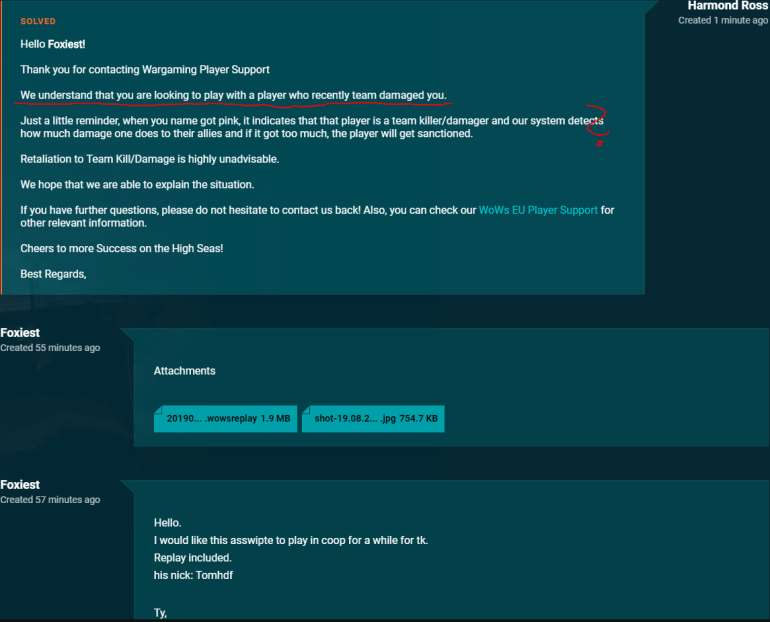Click the Retaliation to Team Kill/Damage line

[x=150, y=159]
